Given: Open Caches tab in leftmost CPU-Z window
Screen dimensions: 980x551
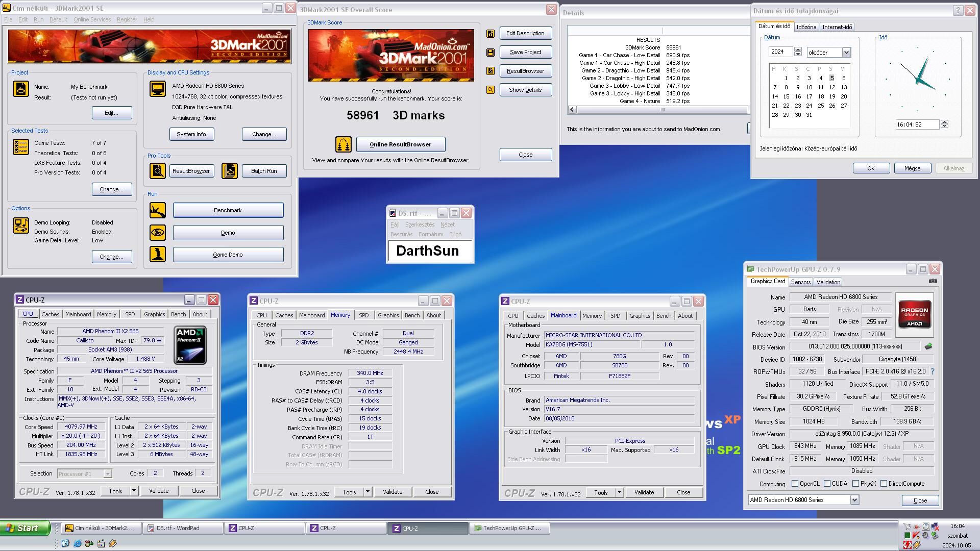Looking at the screenshot, I should click(50, 314).
